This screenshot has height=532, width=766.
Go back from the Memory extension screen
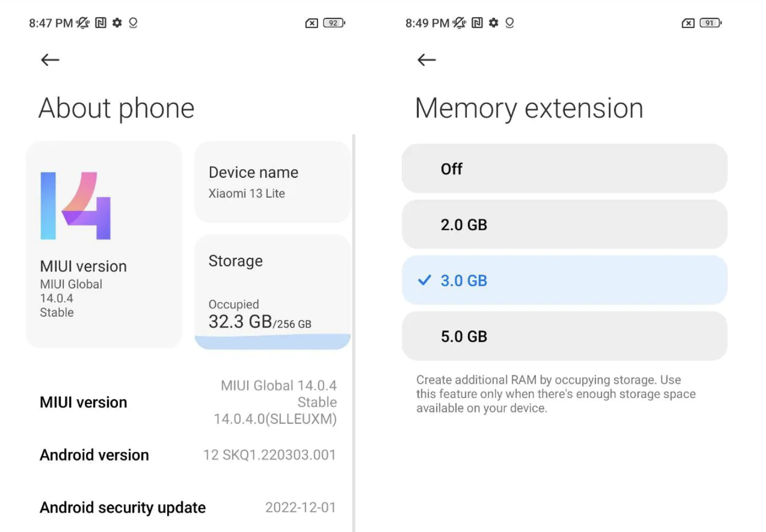[426, 60]
